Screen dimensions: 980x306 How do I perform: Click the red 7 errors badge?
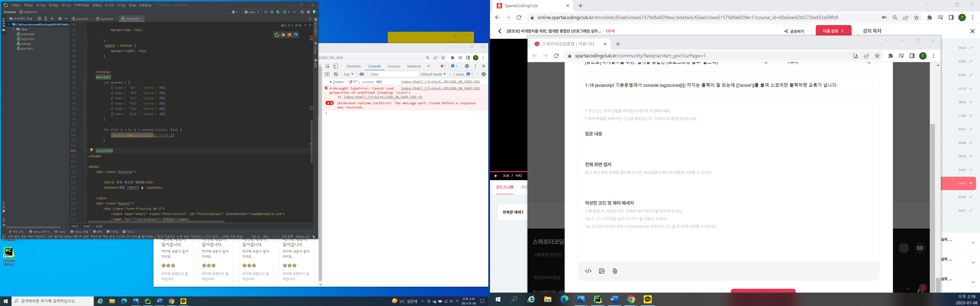(x=443, y=66)
